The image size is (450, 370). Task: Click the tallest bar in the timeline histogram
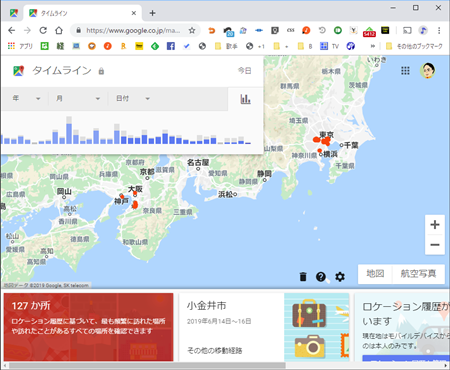(x=69, y=130)
